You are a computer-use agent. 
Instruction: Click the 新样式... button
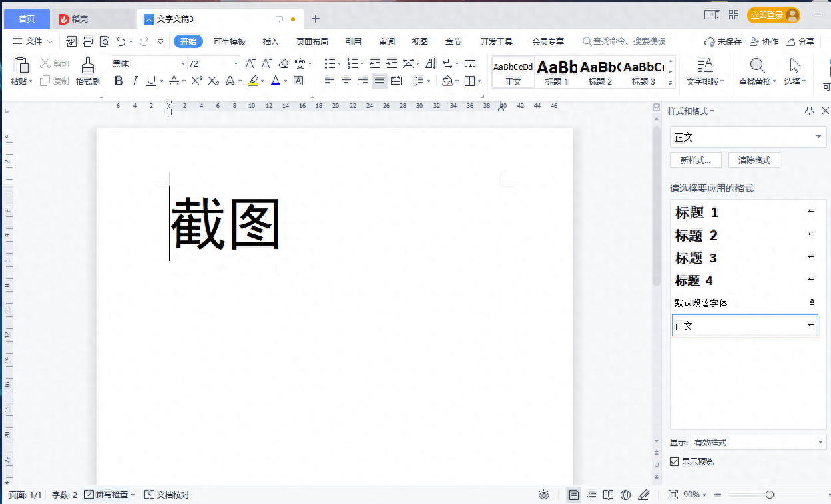[695, 160]
